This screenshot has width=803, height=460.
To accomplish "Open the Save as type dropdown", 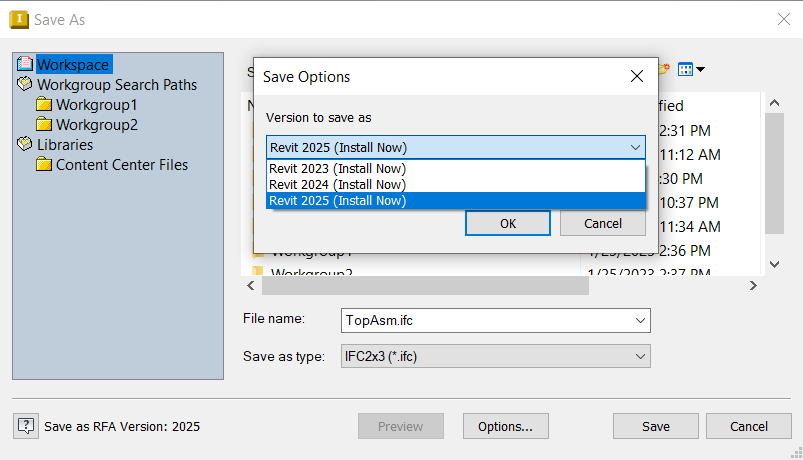I will coord(640,356).
